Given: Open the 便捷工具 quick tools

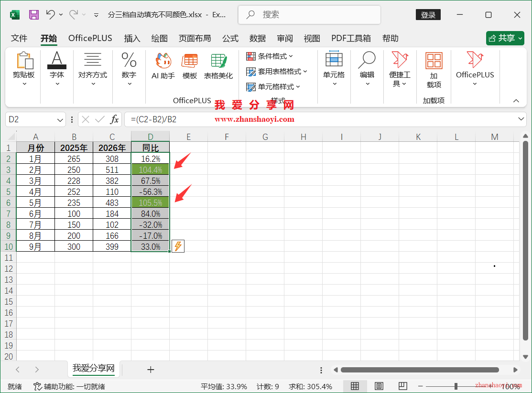Looking at the screenshot, I should (x=400, y=70).
